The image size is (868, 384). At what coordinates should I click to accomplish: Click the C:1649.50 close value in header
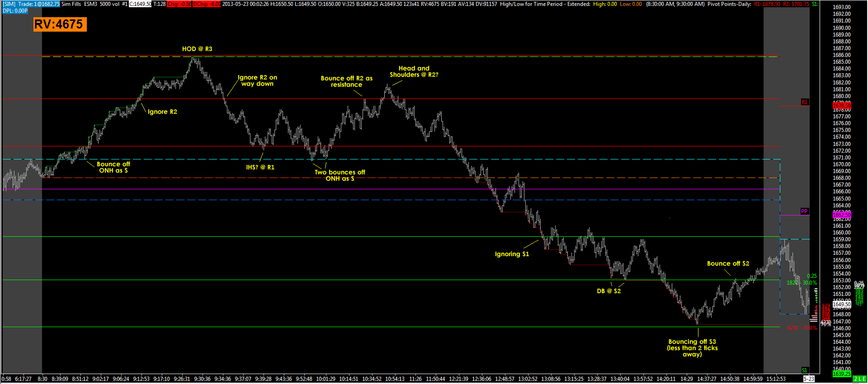[141, 4]
